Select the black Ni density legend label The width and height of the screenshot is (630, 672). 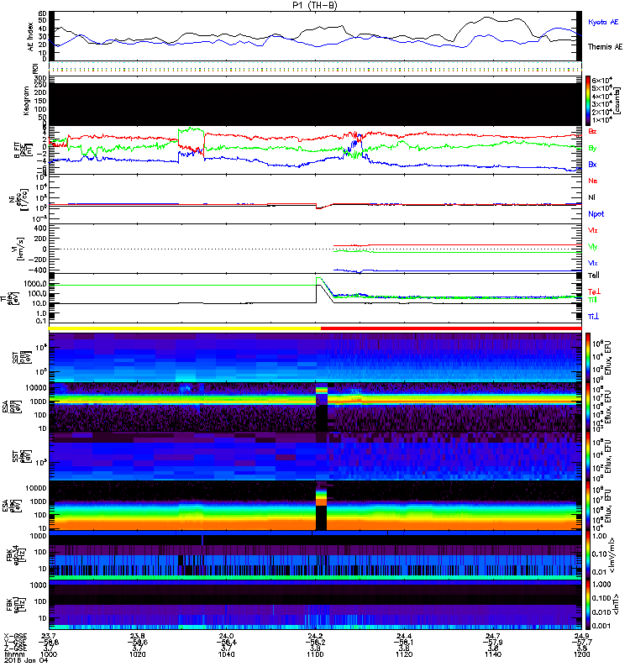[x=591, y=197]
